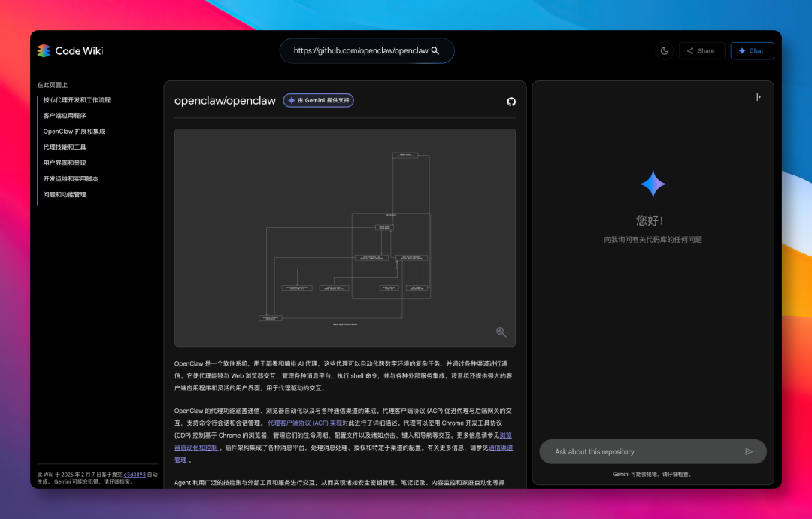Go to 问题和功能管理 section
The image size is (812, 519).
(x=65, y=194)
